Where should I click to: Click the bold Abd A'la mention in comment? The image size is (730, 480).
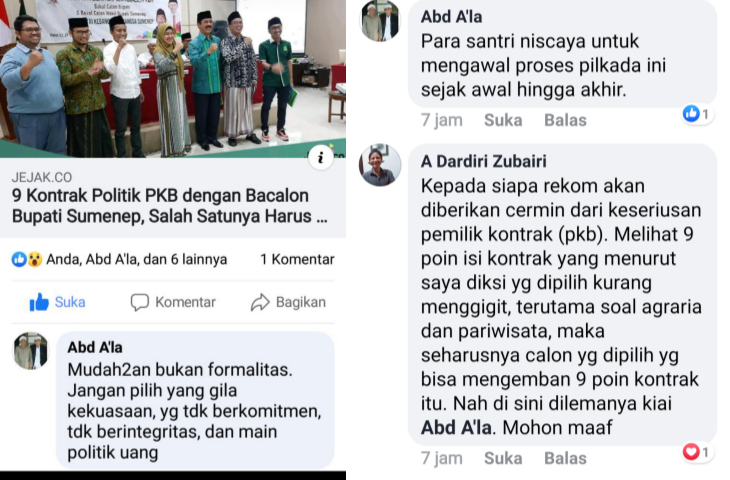click(456, 427)
